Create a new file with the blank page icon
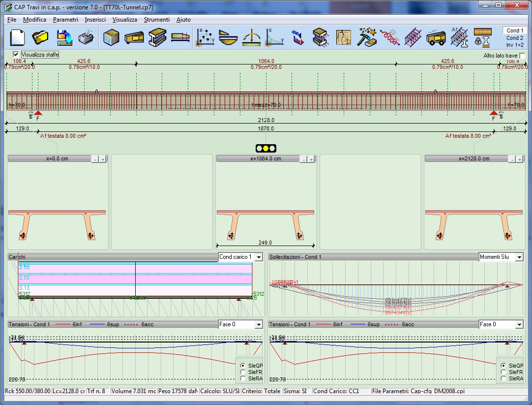This screenshot has height=405, width=532. (18, 37)
